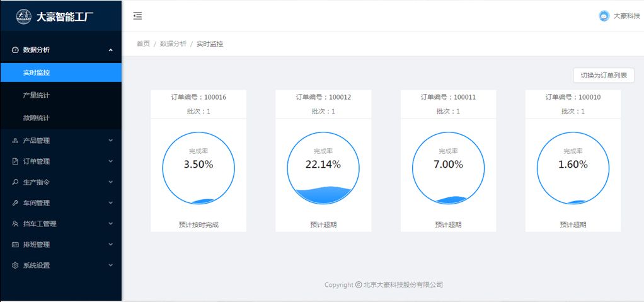Collapse the 数据分析 menu section arrow
The image size is (644, 302).
pyautogui.click(x=110, y=50)
